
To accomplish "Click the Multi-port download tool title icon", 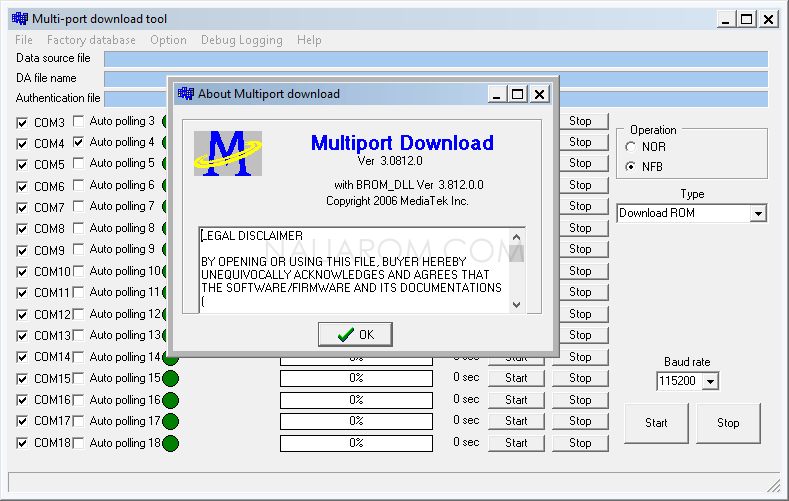I will click(20, 19).
